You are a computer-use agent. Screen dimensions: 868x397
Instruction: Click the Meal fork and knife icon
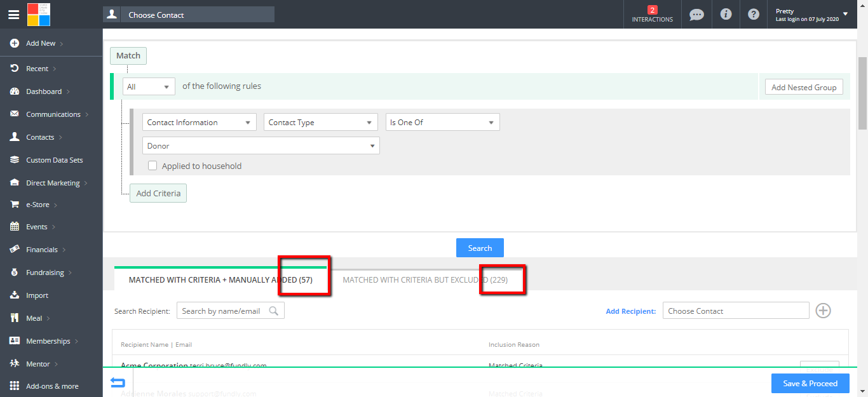[x=14, y=318]
